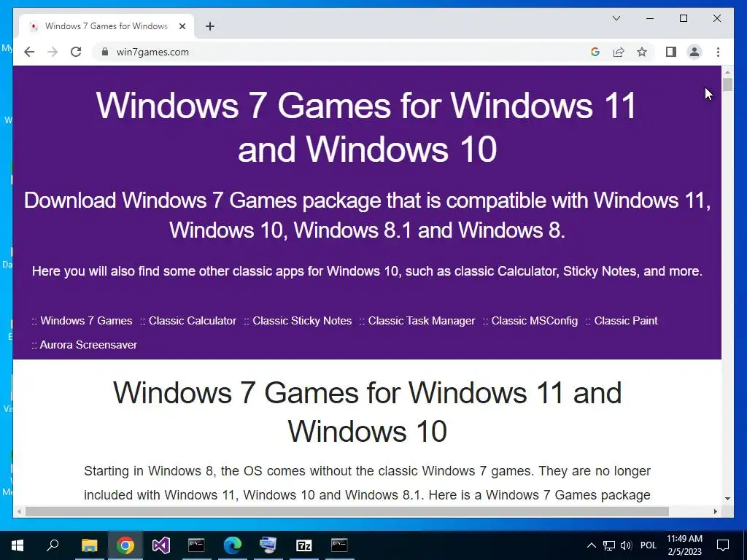
Task: Open the Chrome profile avatar
Action: click(694, 52)
